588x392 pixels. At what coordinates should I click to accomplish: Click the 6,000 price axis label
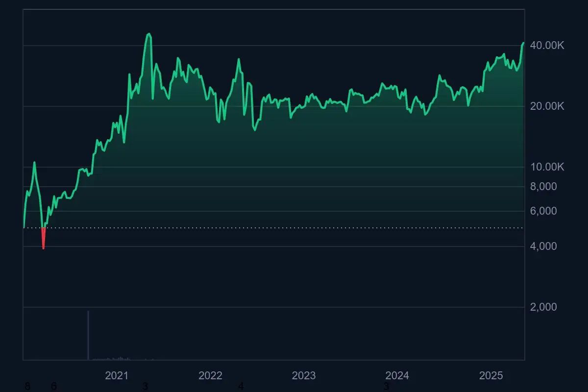pos(544,211)
